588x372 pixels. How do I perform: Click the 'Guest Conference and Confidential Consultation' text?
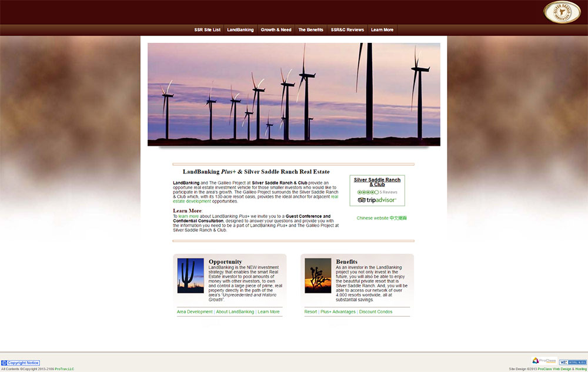pyautogui.click(x=252, y=219)
